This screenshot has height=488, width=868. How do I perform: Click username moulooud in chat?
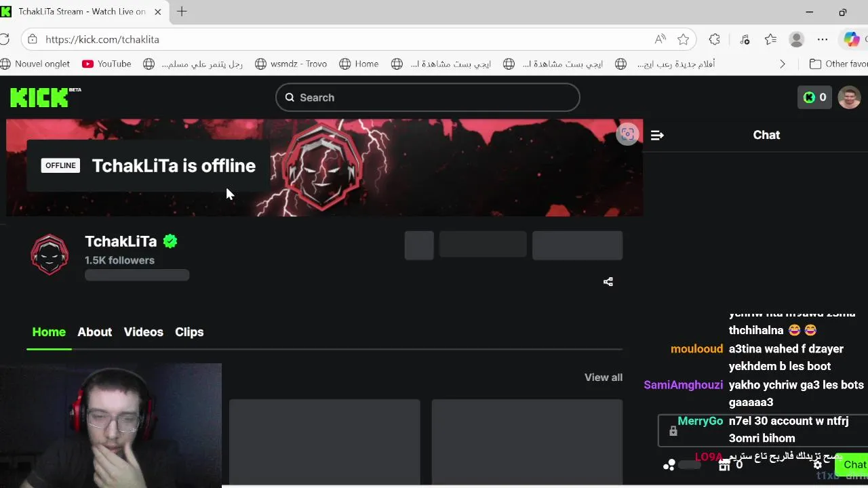696,349
